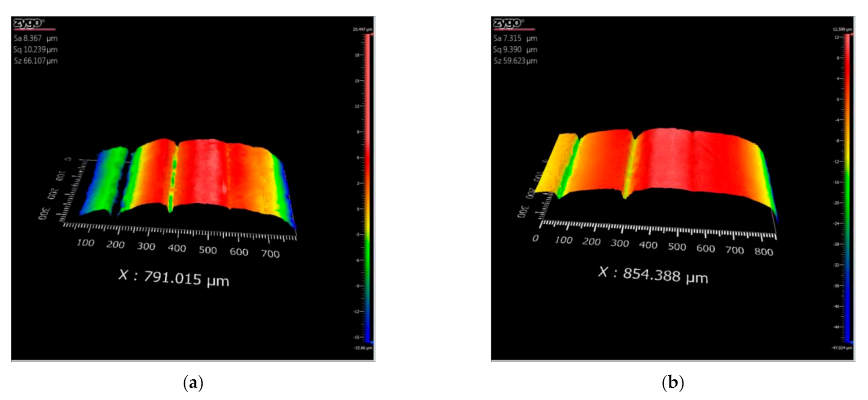868x400 pixels.
Task: Click the '0' X-axis tick in panel (b)
Action: (x=535, y=238)
